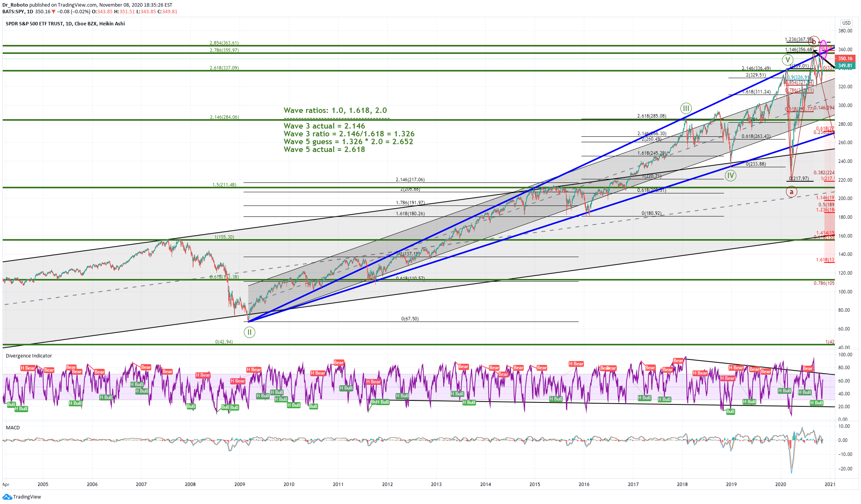Screen dimensions: 861x504
Task: Click the red 0.786(105 Fibonacci label at right edge
Action: point(824,283)
